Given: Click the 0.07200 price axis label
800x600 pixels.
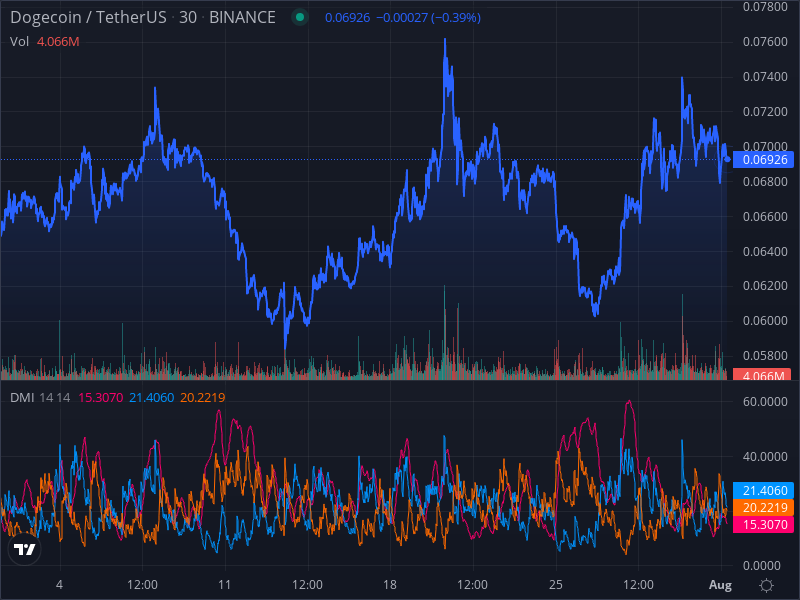Looking at the screenshot, I should [765, 112].
